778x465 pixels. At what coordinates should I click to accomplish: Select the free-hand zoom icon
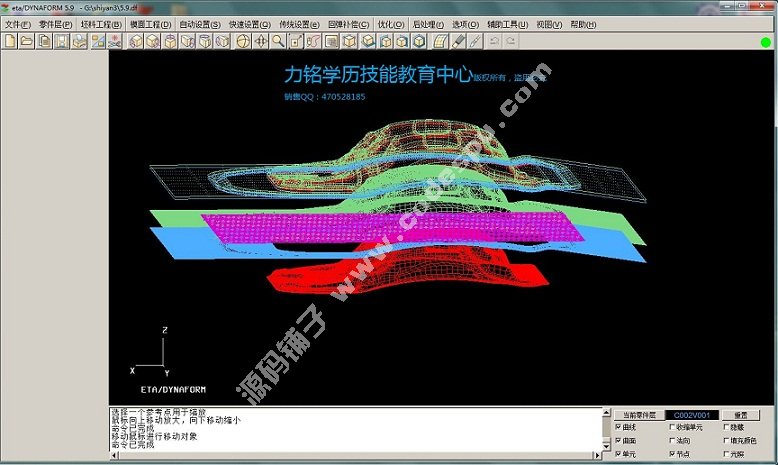[x=313, y=41]
